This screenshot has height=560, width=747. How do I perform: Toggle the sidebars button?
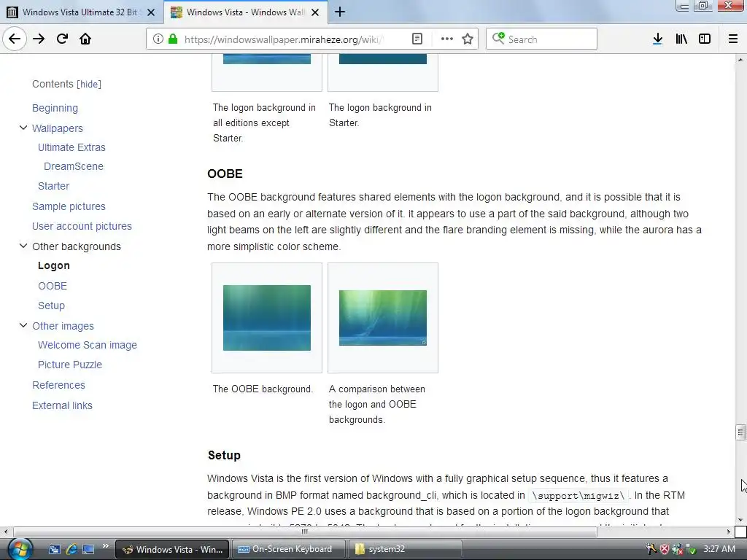(705, 39)
